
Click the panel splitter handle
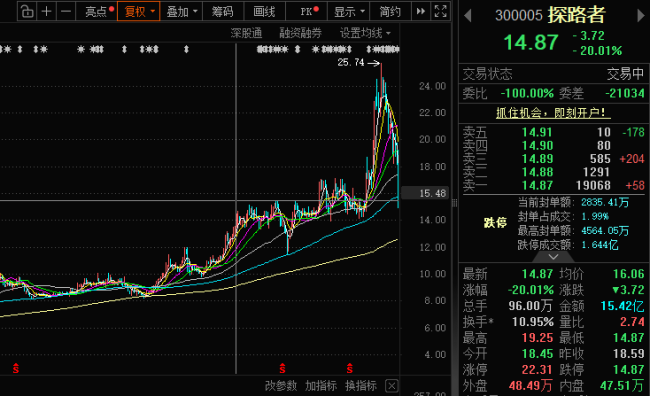[454, 203]
